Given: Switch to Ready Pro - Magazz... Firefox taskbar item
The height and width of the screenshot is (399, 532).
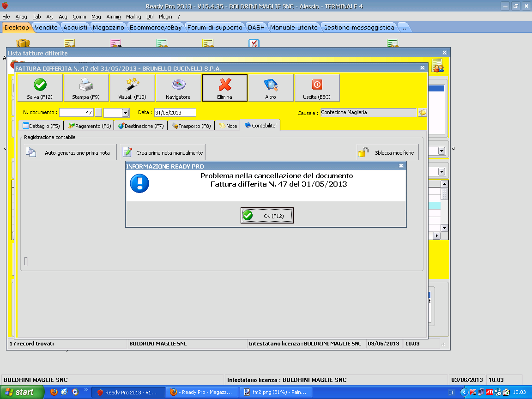Looking at the screenshot, I should coord(202,392).
